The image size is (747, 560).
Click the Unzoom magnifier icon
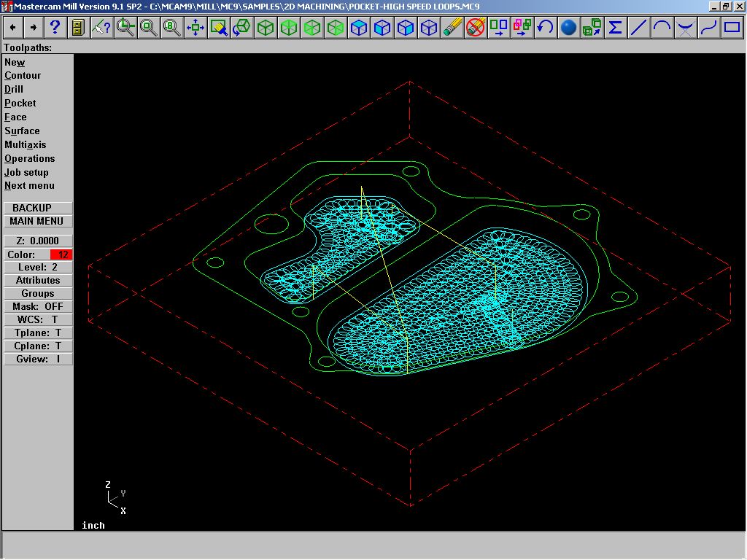click(148, 28)
